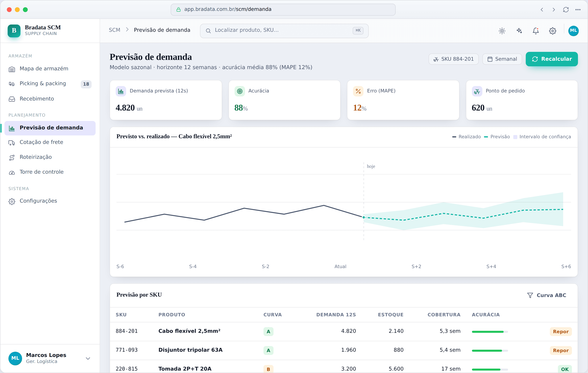Image resolution: width=588 pixels, height=373 pixels.
Task: Click the Bradata SCM logo icon
Action: (14, 31)
